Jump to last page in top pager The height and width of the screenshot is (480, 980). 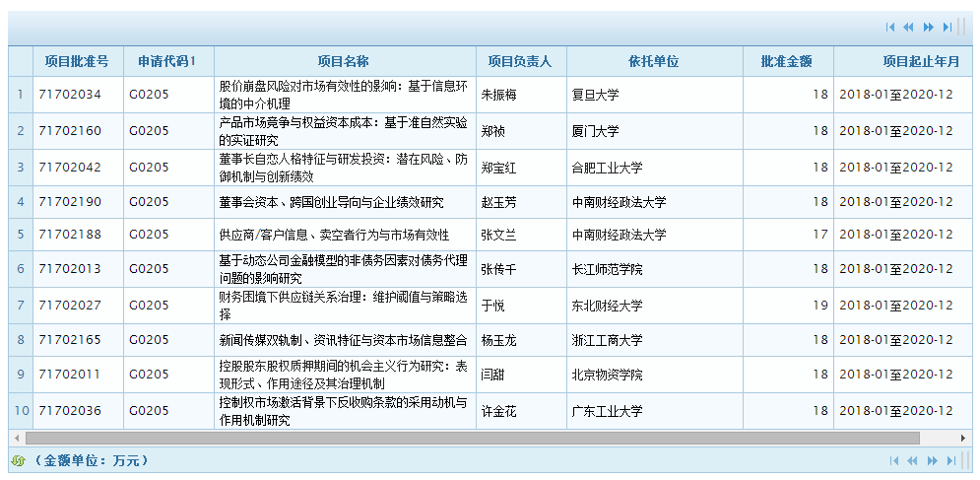coord(947,28)
